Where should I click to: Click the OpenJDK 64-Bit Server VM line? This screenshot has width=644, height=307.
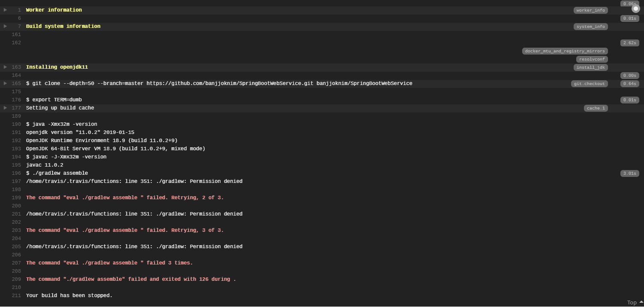point(115,149)
